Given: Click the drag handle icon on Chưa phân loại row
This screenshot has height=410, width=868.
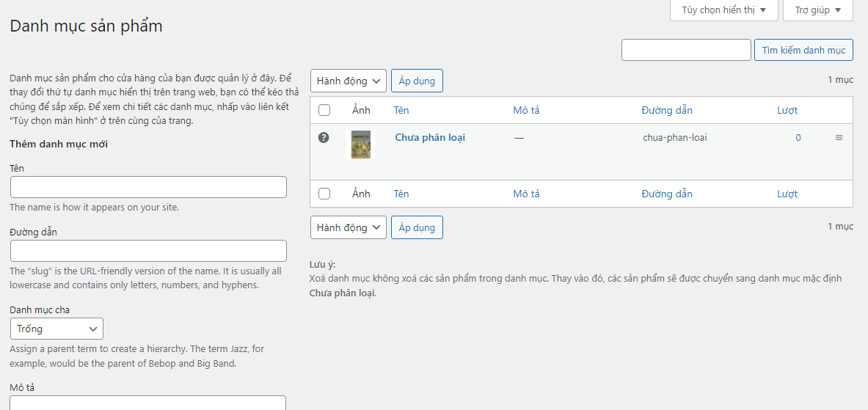Looking at the screenshot, I should pos(839,137).
